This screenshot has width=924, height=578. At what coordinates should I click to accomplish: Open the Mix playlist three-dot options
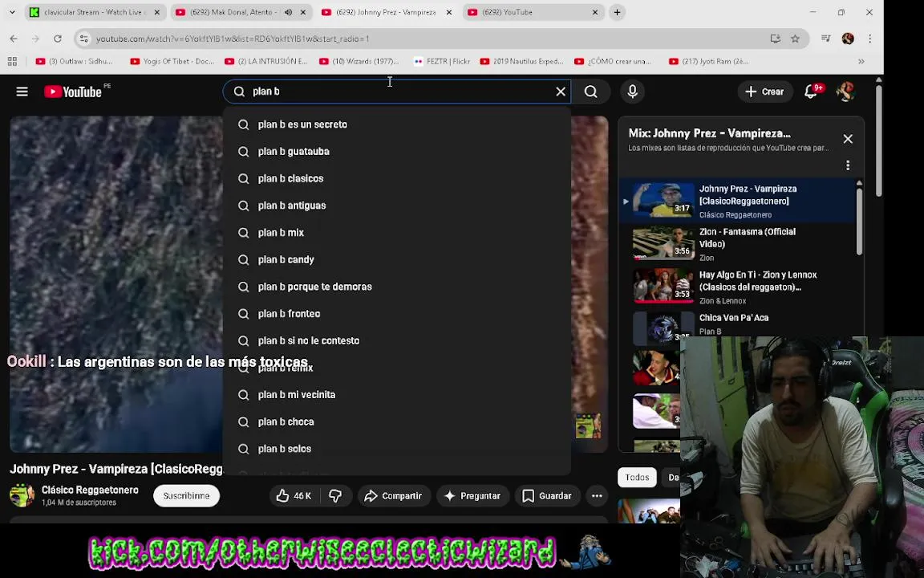pyautogui.click(x=847, y=165)
